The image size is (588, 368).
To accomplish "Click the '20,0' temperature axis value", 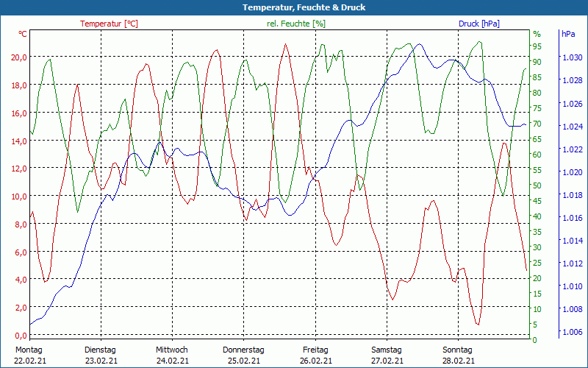I will coord(20,57).
